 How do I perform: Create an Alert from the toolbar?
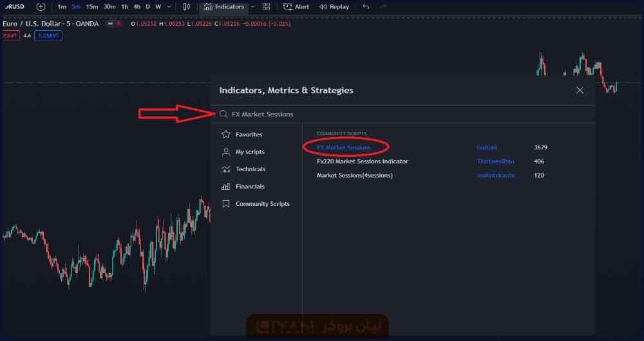pos(296,6)
